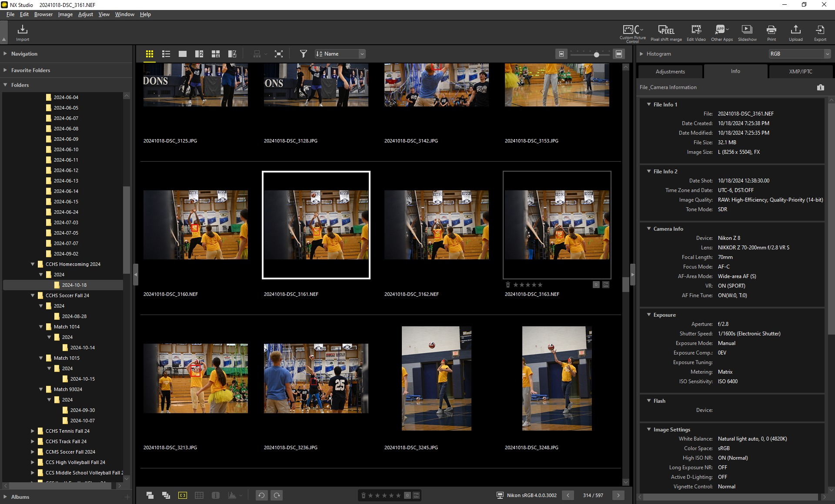835x504 pixels.
Task: Toggle focus point display in bottom toolbar
Action: [183, 495]
